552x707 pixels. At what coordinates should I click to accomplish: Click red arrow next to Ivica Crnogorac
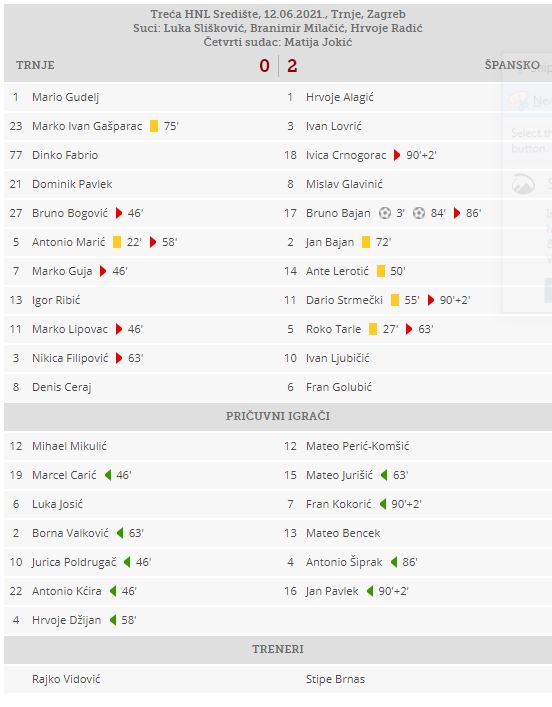click(397, 155)
